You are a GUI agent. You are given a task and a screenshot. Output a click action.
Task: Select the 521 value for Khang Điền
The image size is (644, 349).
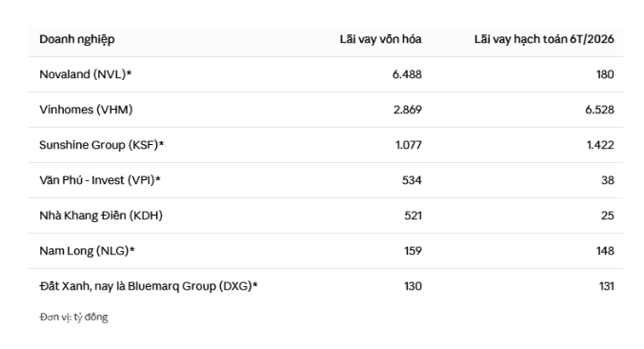tap(413, 216)
